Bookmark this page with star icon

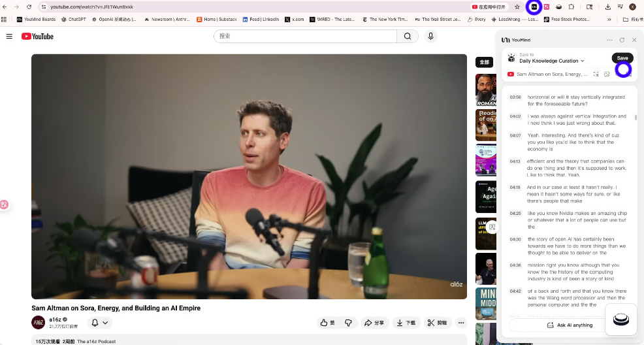[517, 7]
